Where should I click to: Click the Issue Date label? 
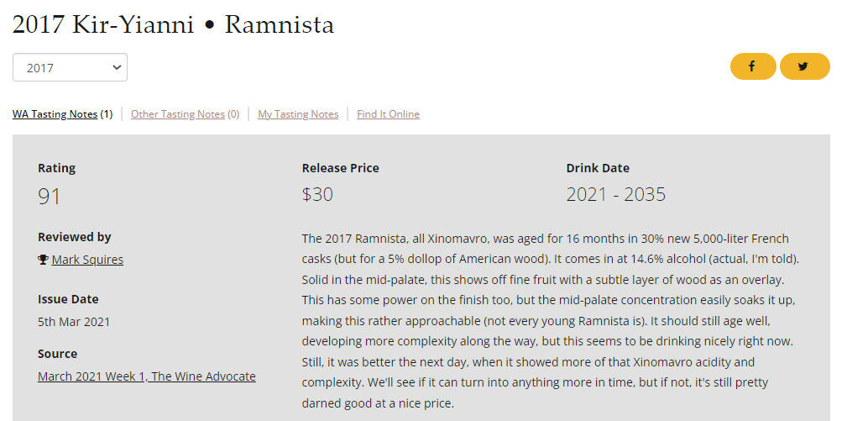point(70,298)
